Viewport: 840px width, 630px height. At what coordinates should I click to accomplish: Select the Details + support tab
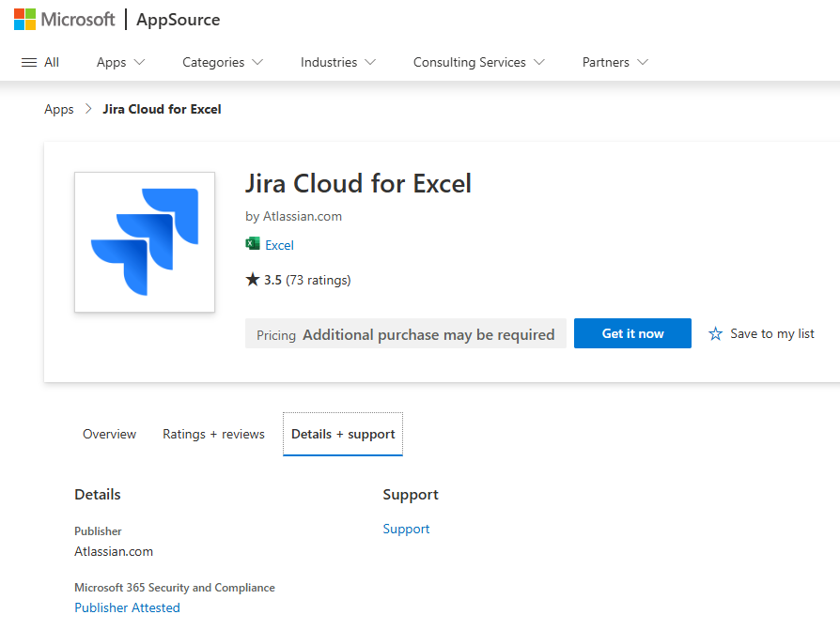tap(343, 434)
